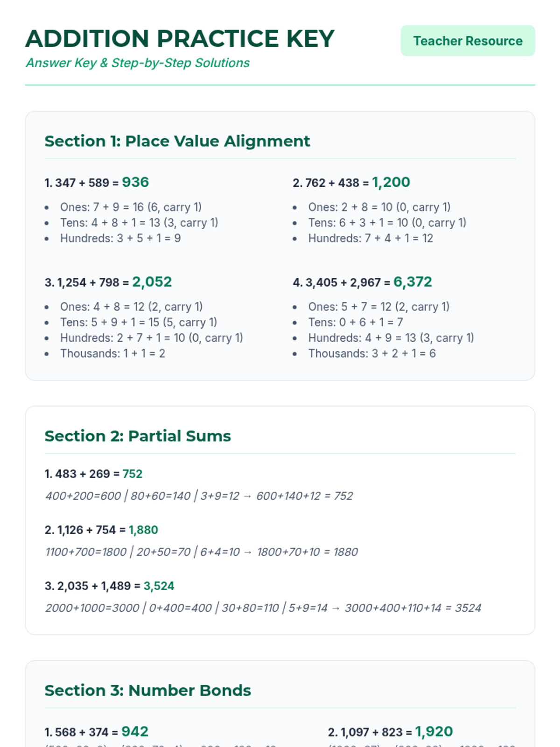
Task: Click the answer 2,052 in Section 1
Action: 152,282
